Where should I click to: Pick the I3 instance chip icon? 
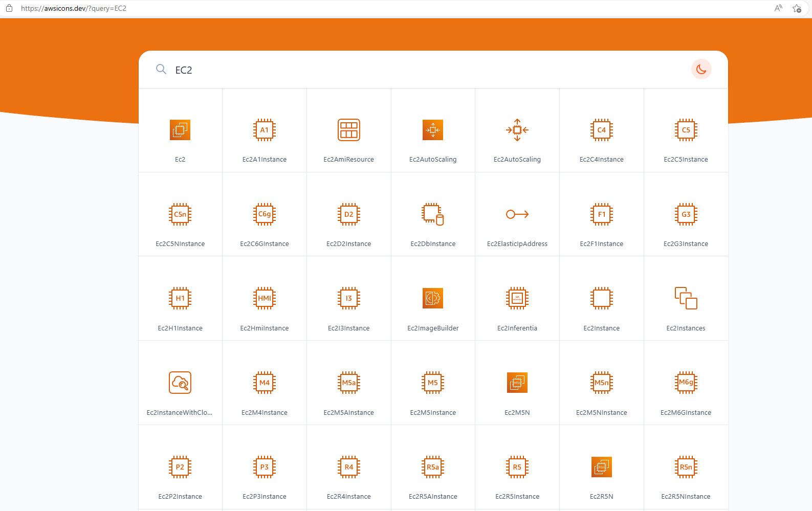pos(349,298)
